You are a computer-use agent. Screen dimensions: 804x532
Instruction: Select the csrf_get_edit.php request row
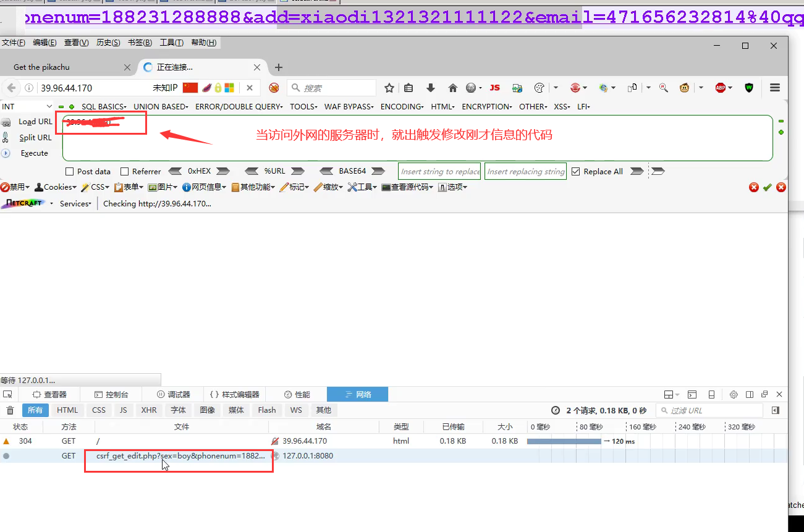coord(394,456)
